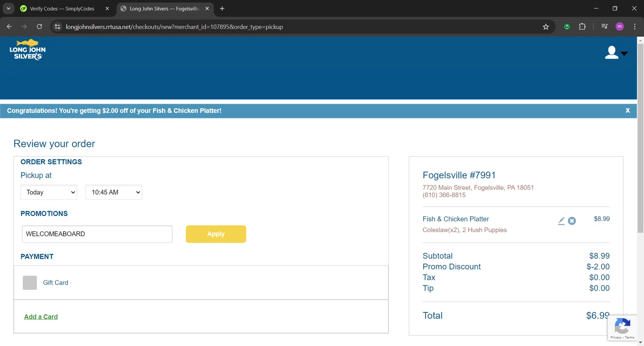Open the green extension icon in toolbar

567,27
